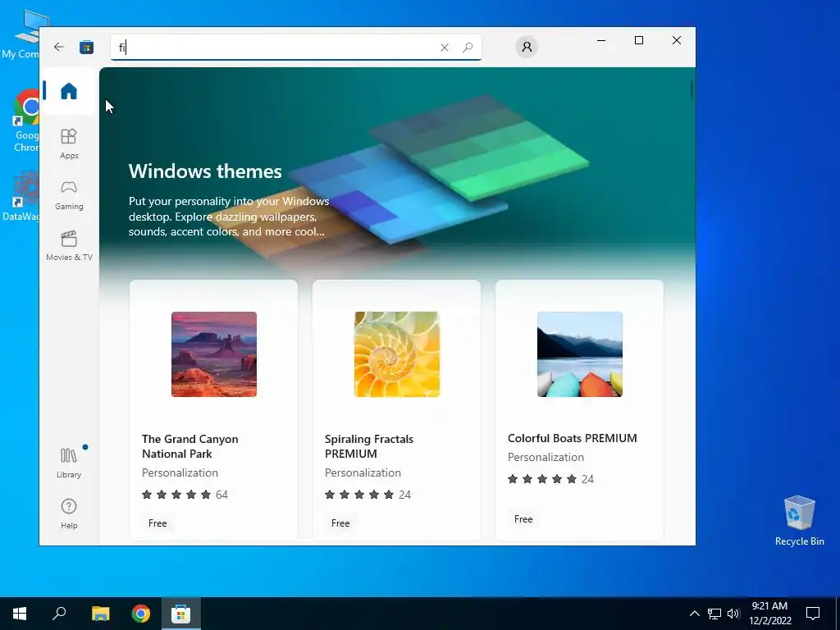The width and height of the screenshot is (840, 630).
Task: Open the clock showing 9:21 AM
Action: [x=769, y=614]
